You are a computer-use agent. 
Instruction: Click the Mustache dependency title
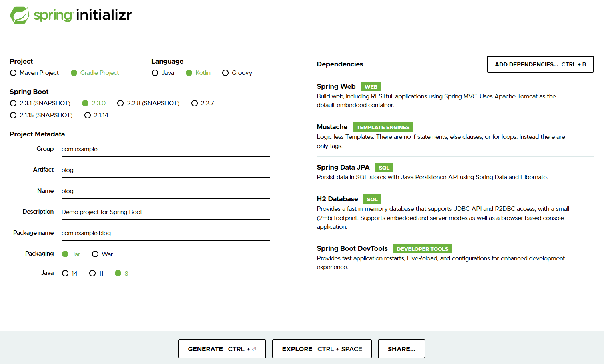pos(332,127)
